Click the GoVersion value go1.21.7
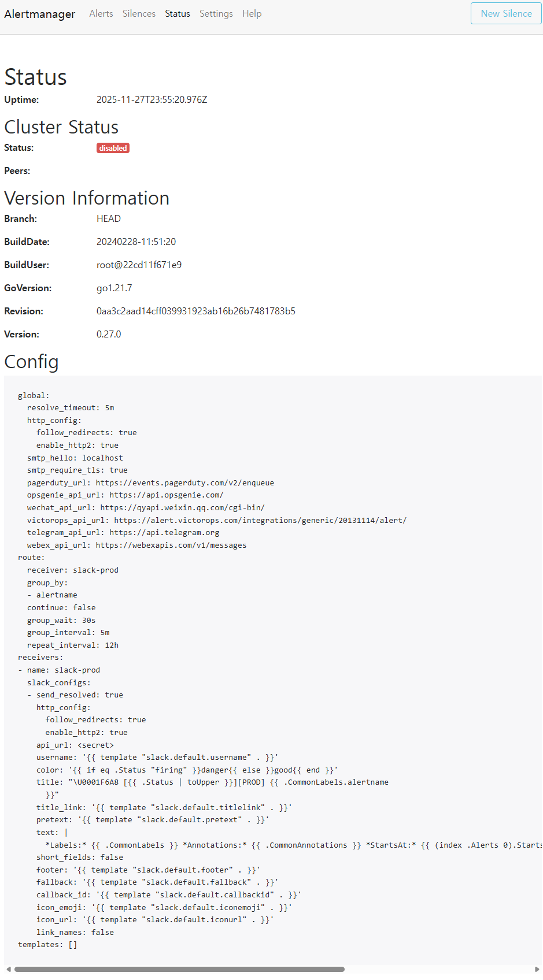543x980 pixels. [x=114, y=288]
